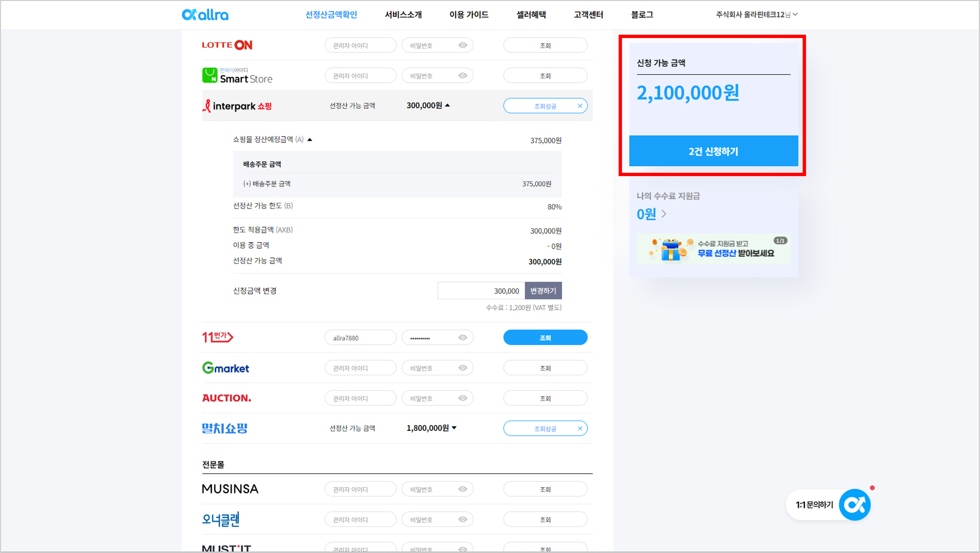This screenshot has height=553, width=980.
Task: Open the 주식회사 올라핀테크12님 account dropdown
Action: tap(757, 14)
